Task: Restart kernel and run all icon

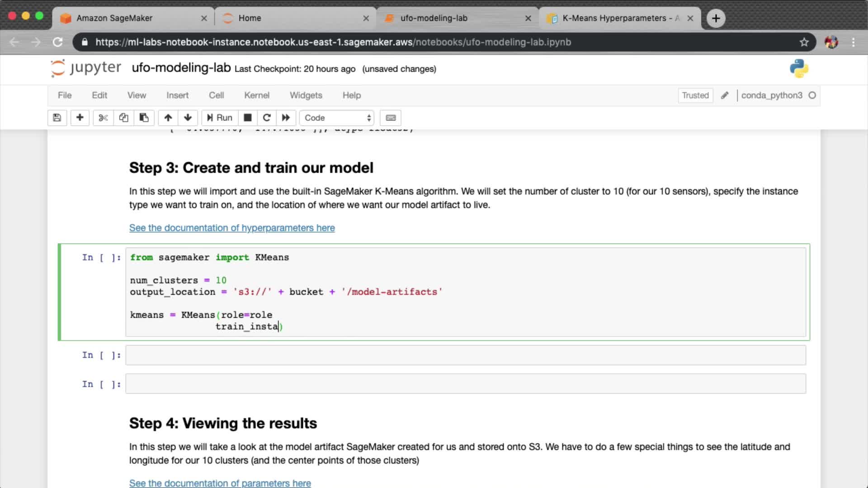Action: coord(286,118)
